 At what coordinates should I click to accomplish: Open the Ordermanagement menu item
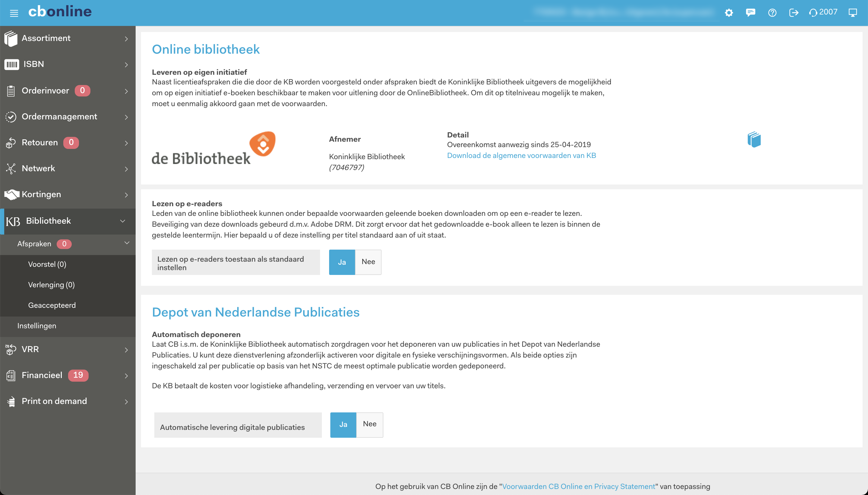coord(68,117)
